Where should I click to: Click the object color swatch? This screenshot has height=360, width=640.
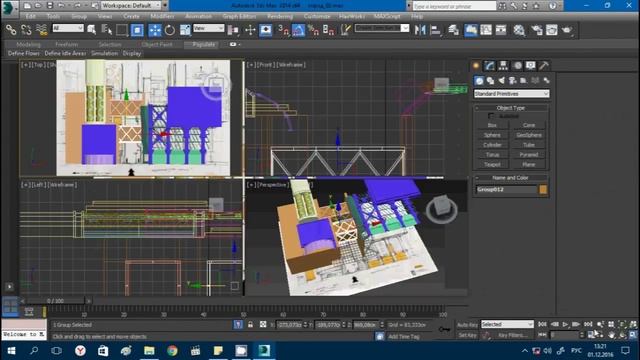click(x=543, y=189)
